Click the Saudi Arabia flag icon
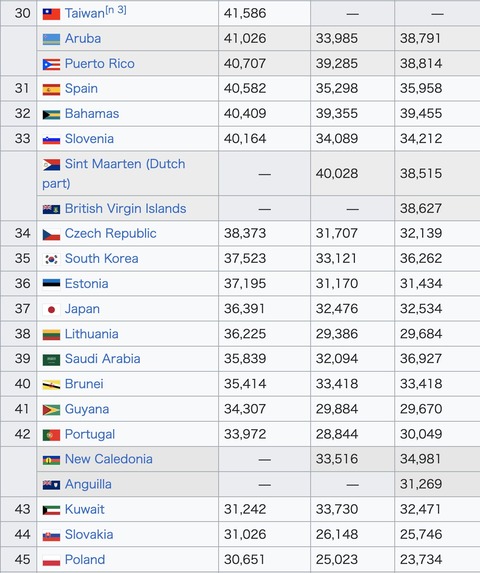Screen dimensions: 480x573 pos(51,360)
